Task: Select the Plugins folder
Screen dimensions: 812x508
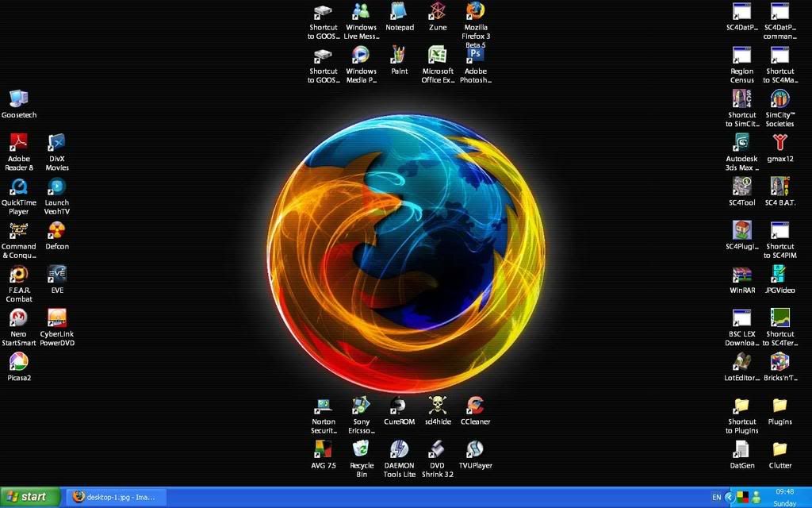Action: pos(780,406)
